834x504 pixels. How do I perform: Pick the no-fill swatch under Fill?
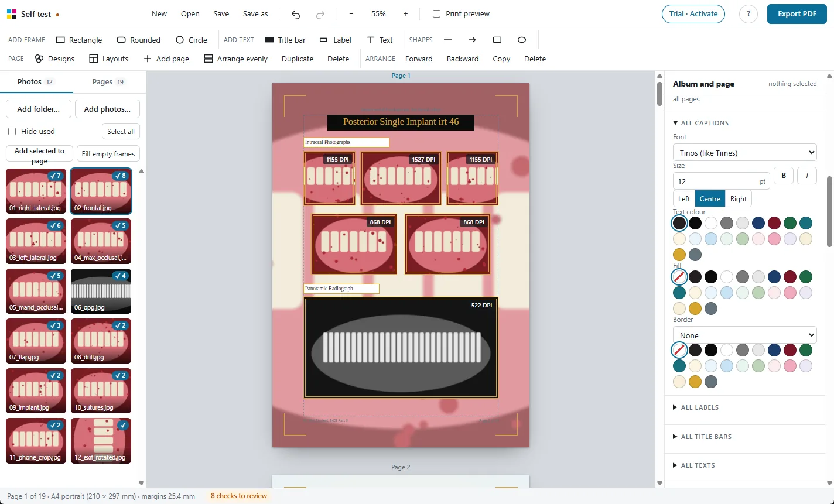(679, 277)
